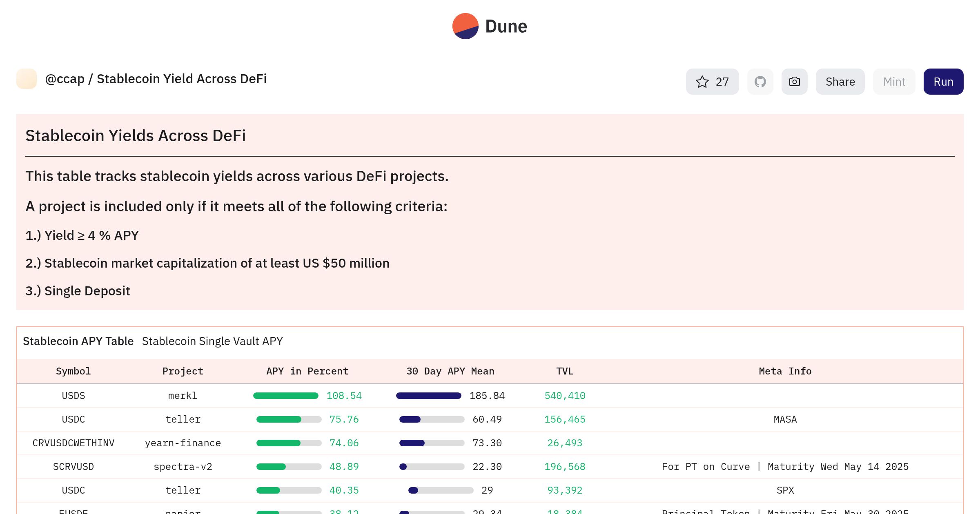980x514 pixels.
Task: Select TVL value 156,465
Action: tap(565, 419)
